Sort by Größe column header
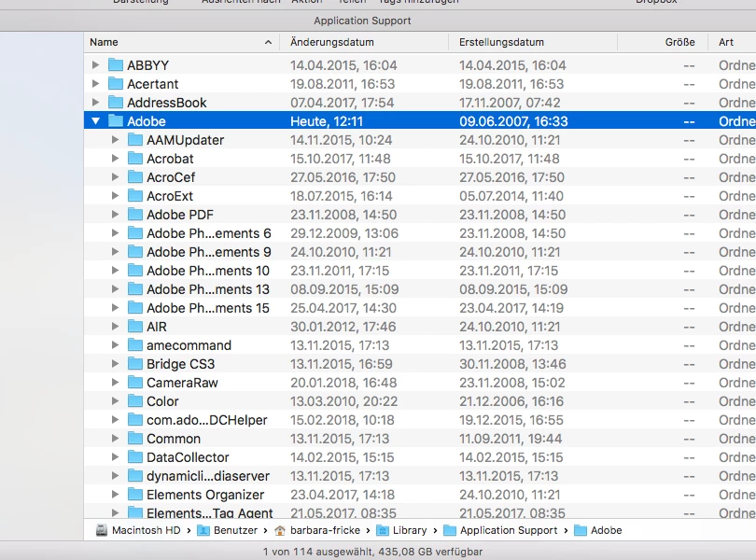The width and height of the screenshot is (756, 560). pos(663,42)
